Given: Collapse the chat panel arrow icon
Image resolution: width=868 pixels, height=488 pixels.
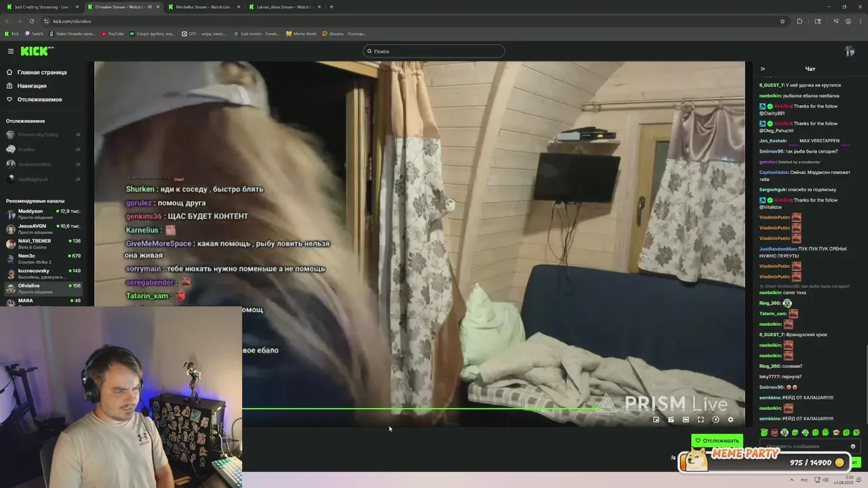Looking at the screenshot, I should tap(763, 69).
